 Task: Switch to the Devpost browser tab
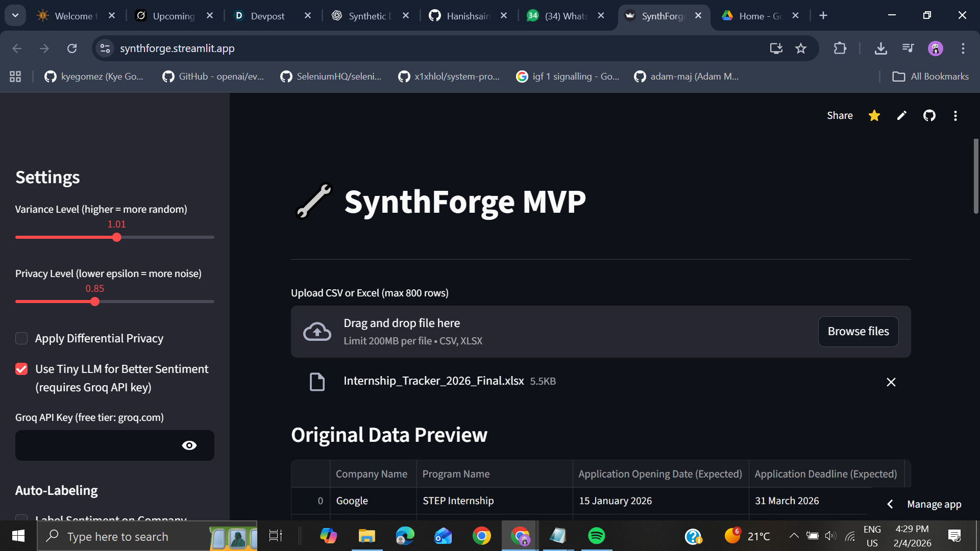[x=267, y=16]
